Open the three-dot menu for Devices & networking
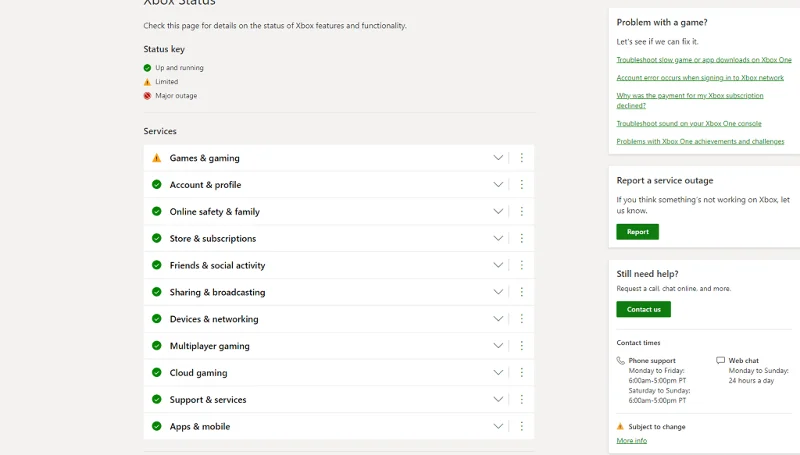 [521, 319]
